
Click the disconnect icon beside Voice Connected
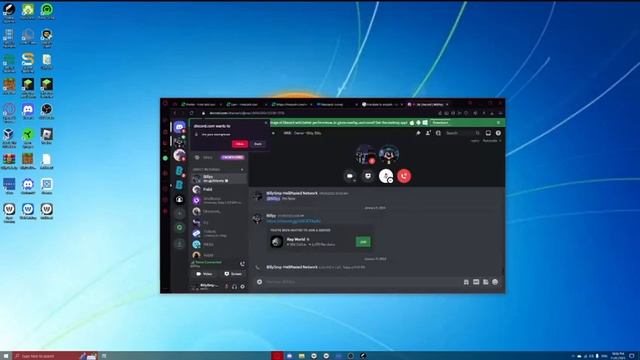click(x=242, y=264)
